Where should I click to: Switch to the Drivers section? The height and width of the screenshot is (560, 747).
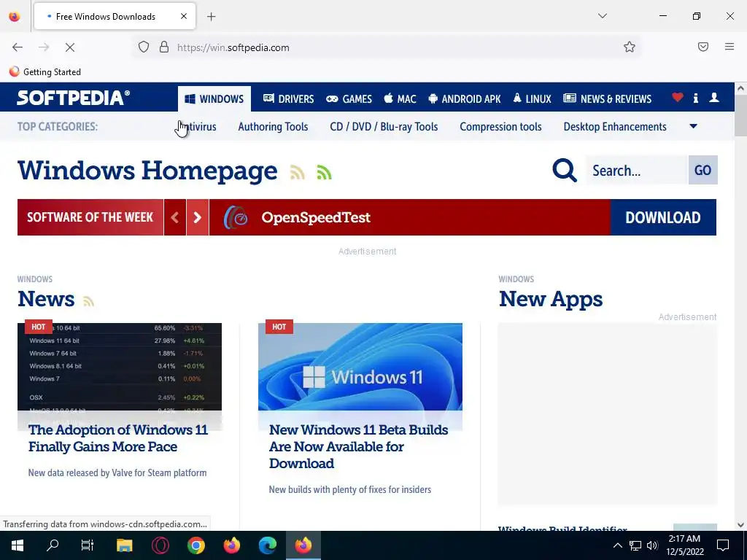point(289,98)
